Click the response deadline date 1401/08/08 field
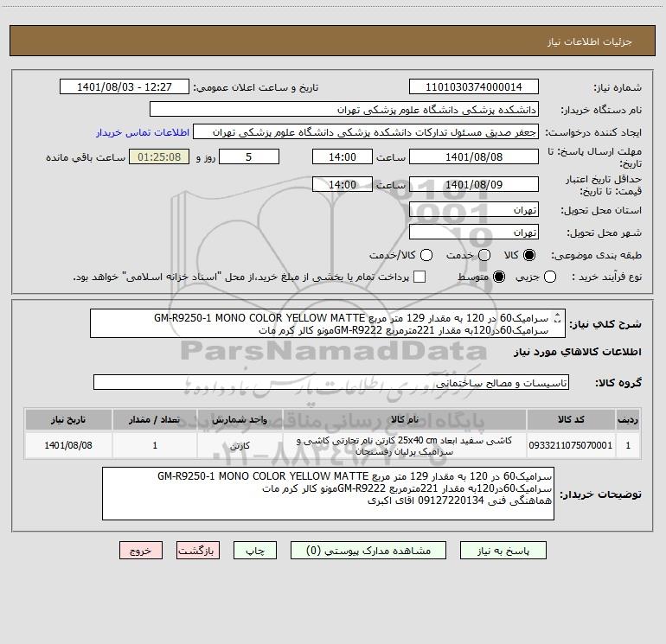This screenshot has height=644, width=666. tap(474, 156)
